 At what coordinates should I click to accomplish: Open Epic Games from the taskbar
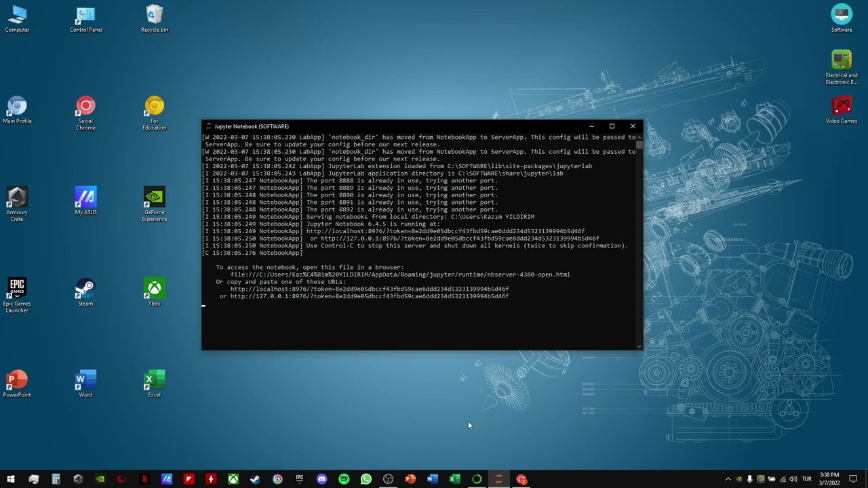pyautogui.click(x=299, y=479)
